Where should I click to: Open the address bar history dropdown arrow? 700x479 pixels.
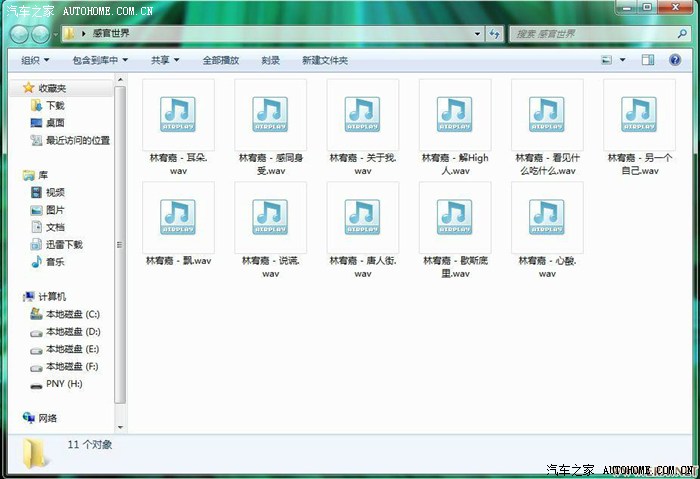click(477, 34)
